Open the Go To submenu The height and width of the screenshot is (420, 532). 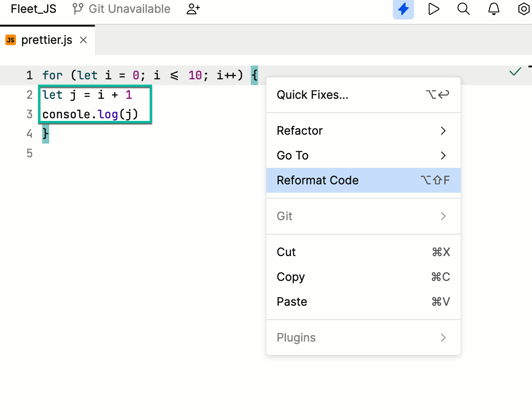point(292,156)
